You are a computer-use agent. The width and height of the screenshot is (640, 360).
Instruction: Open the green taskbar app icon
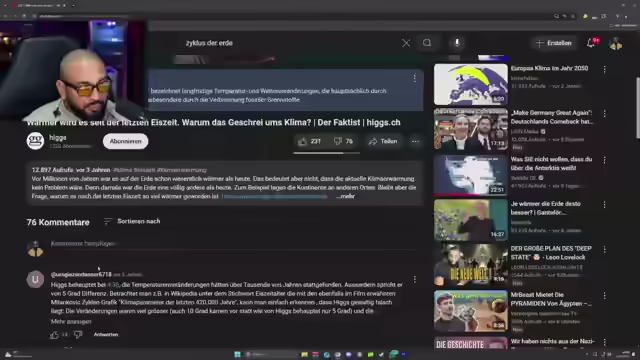[371, 354]
